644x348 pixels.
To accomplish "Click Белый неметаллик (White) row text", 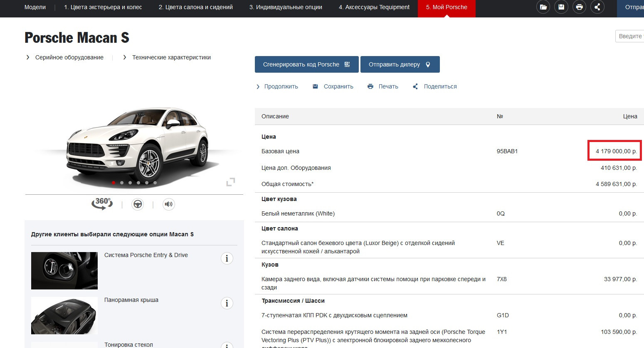I will tap(298, 213).
